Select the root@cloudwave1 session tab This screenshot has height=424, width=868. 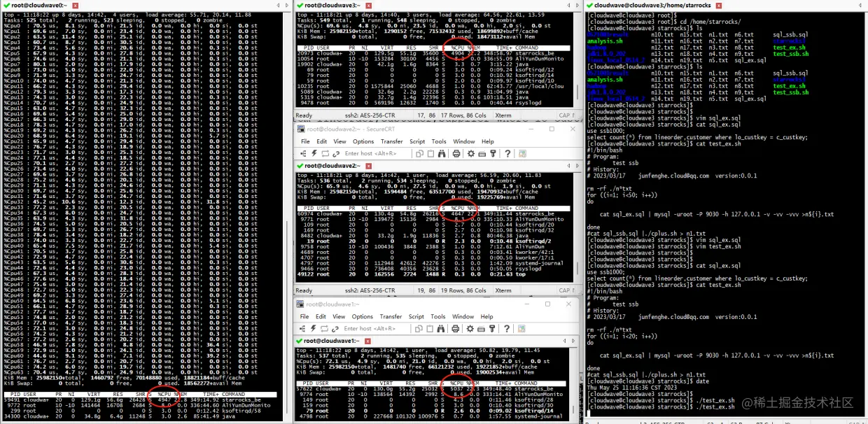pos(331,341)
